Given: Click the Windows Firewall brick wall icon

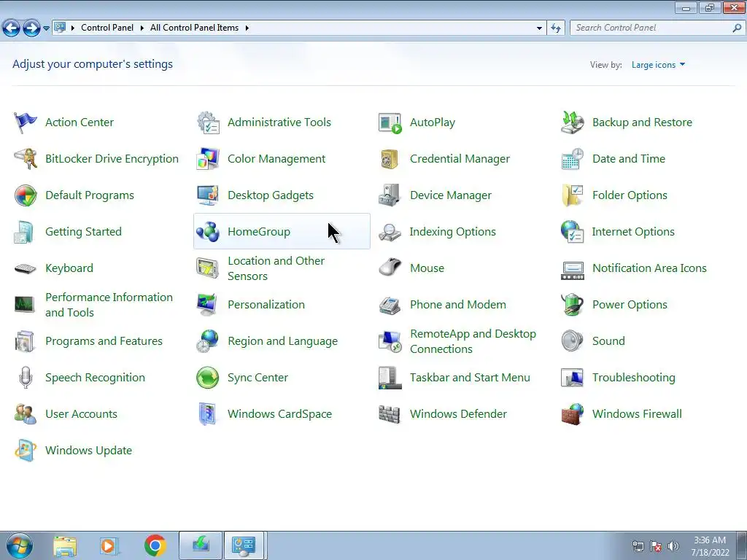Looking at the screenshot, I should coord(572,414).
